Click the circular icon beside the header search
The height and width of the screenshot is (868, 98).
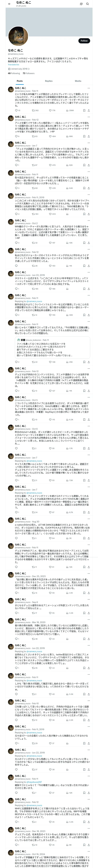(x=81, y=4)
